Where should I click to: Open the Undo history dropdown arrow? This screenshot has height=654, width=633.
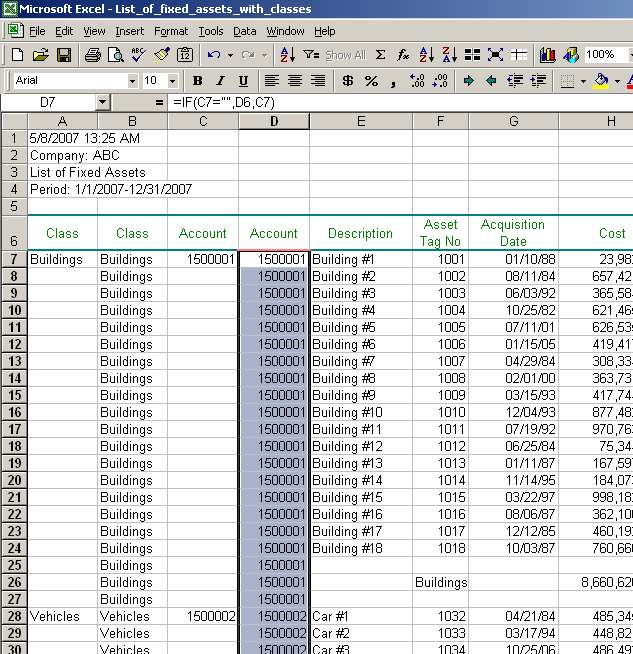pyautogui.click(x=230, y=55)
